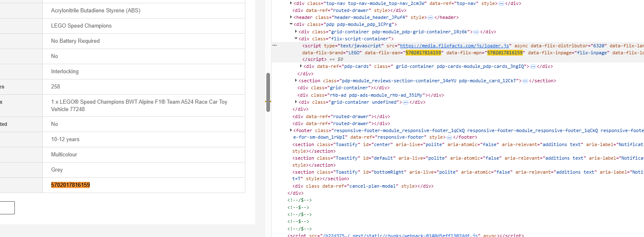The image size is (644, 237).
Task: Click the orange-highlighted 5702017816159 in table
Action: click(71, 185)
